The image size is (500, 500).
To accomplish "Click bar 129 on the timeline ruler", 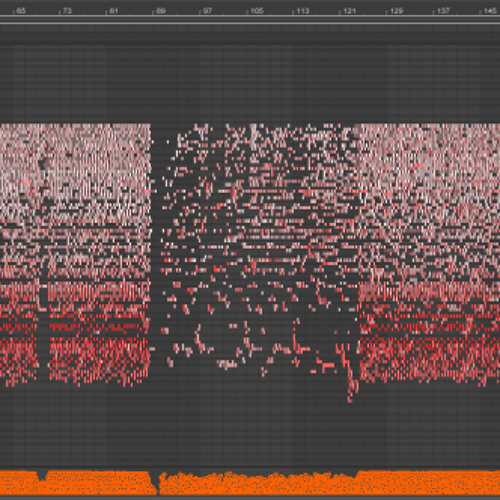I will (396, 11).
